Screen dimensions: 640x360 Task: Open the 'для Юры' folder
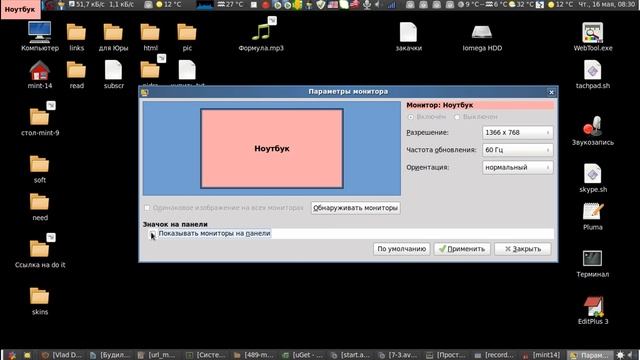click(x=113, y=33)
